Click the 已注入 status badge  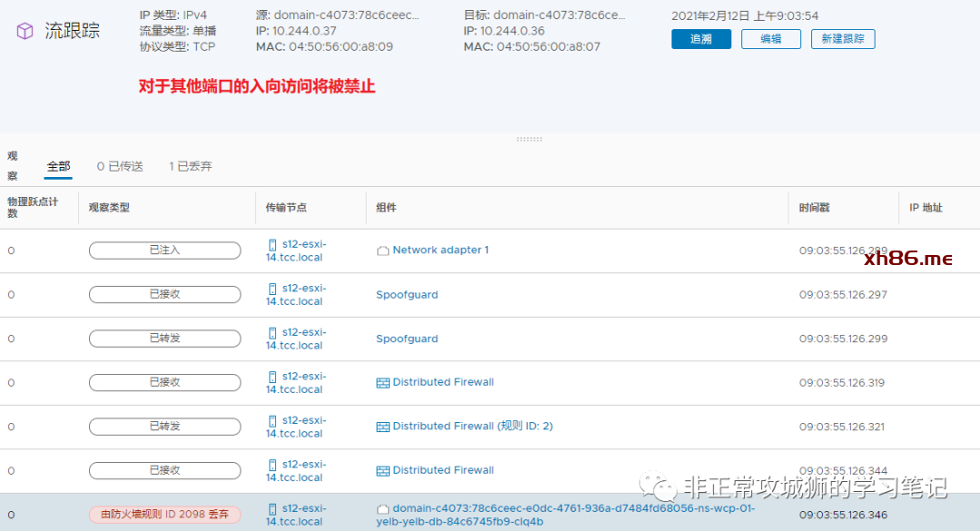click(164, 251)
